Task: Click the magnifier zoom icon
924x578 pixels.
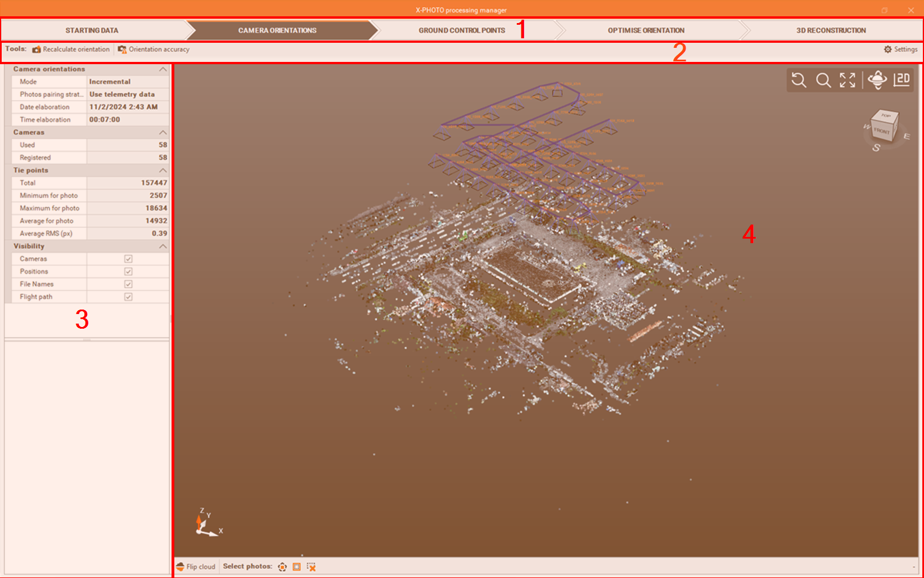Action: 823,80
